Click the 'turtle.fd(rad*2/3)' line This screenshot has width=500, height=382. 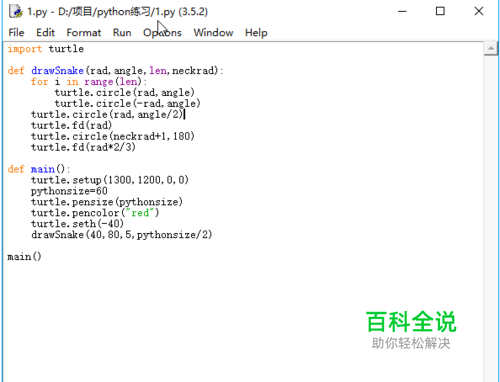(83, 147)
